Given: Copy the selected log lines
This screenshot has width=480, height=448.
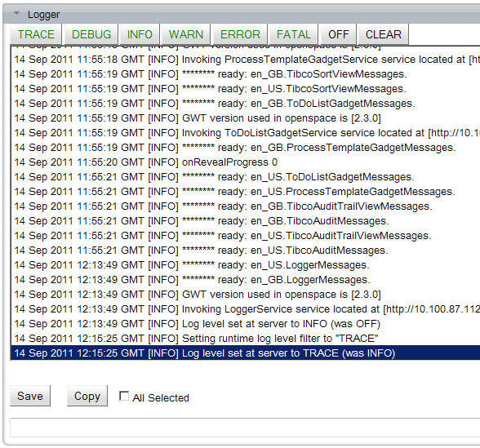Looking at the screenshot, I should pos(87,396).
